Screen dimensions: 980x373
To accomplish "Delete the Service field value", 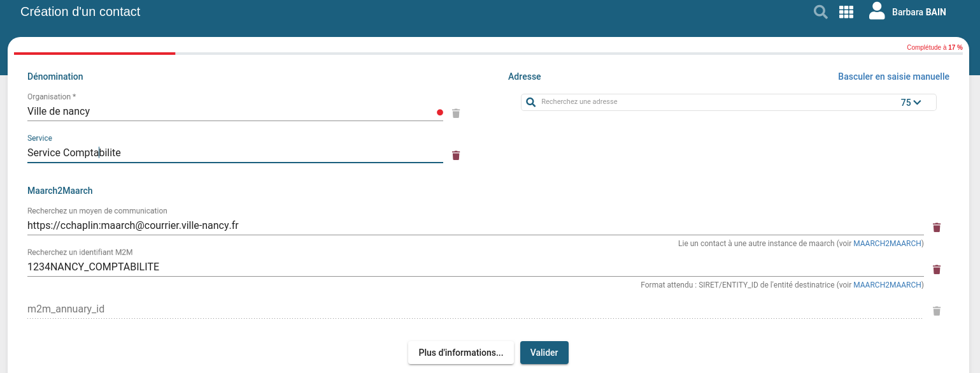I will pos(456,156).
